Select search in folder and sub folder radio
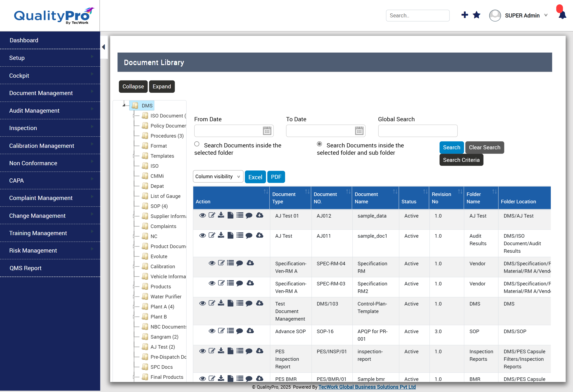 tap(319, 144)
